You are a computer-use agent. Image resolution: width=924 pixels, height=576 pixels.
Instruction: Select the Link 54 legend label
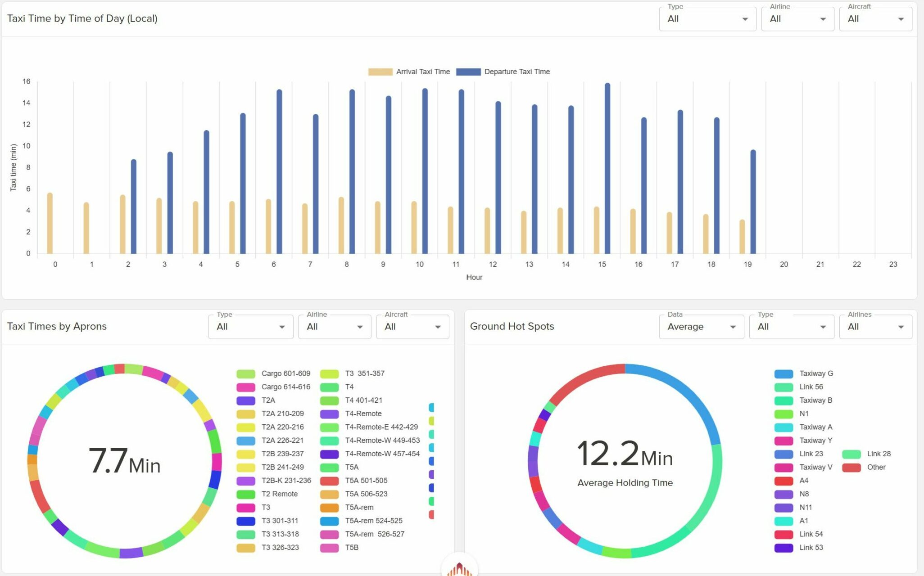[x=811, y=534]
